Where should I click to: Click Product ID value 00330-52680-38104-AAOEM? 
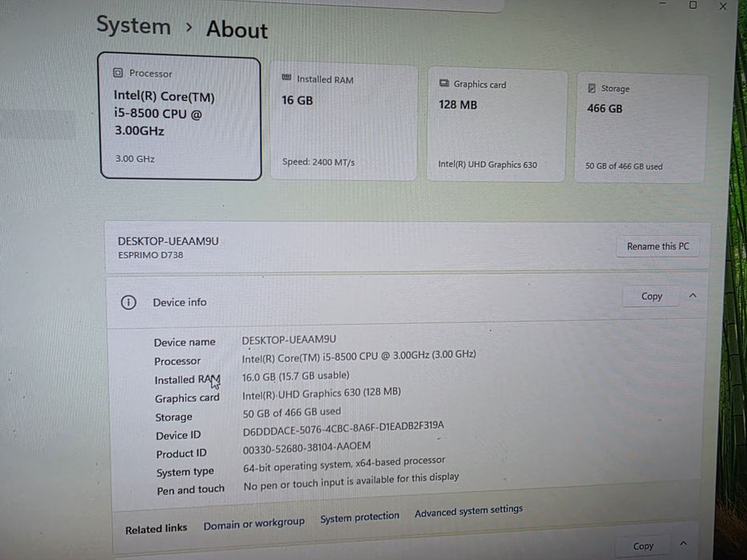point(307,448)
